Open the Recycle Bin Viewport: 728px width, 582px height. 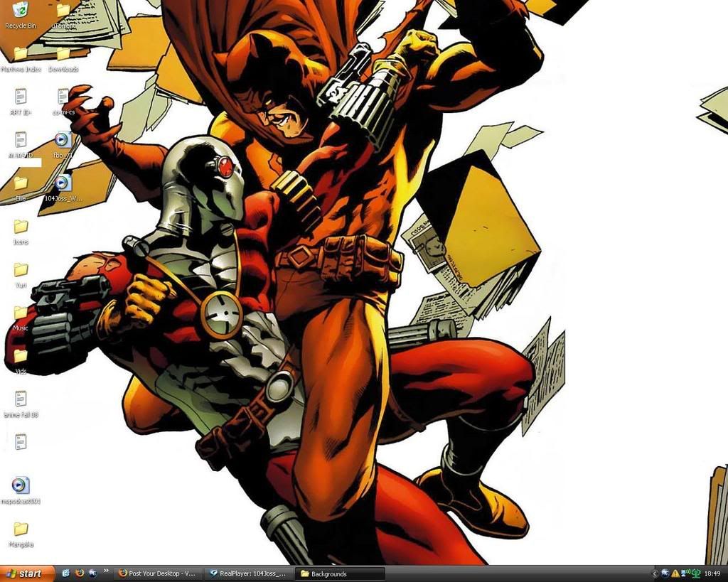[21, 11]
